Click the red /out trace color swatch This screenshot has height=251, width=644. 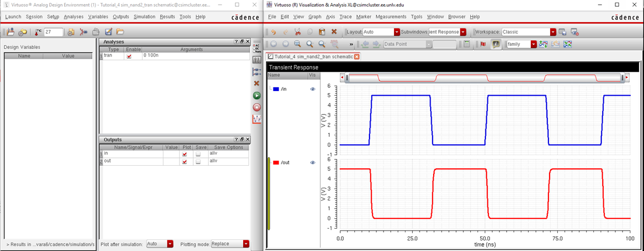click(276, 163)
